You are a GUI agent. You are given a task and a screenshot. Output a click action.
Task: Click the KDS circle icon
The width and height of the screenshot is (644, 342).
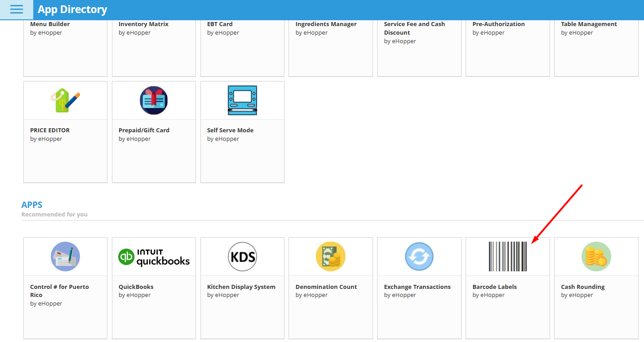pyautogui.click(x=242, y=256)
